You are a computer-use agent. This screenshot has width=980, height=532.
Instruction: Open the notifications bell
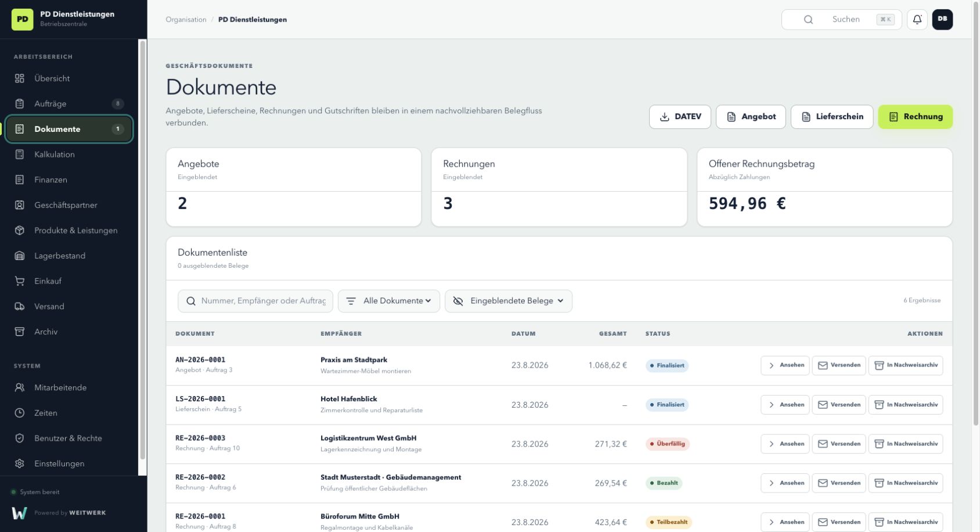coord(917,19)
